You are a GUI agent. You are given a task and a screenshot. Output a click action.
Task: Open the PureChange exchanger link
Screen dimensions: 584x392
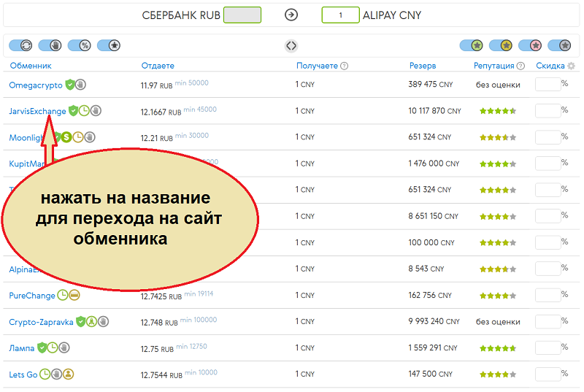point(32,296)
